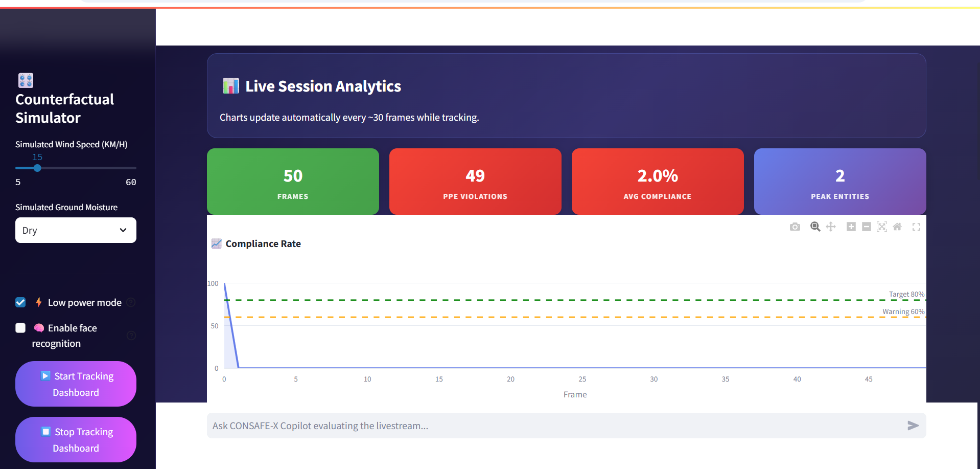Image resolution: width=980 pixels, height=469 pixels.
Task: Show help tooltip for Low power mode
Action: (131, 302)
